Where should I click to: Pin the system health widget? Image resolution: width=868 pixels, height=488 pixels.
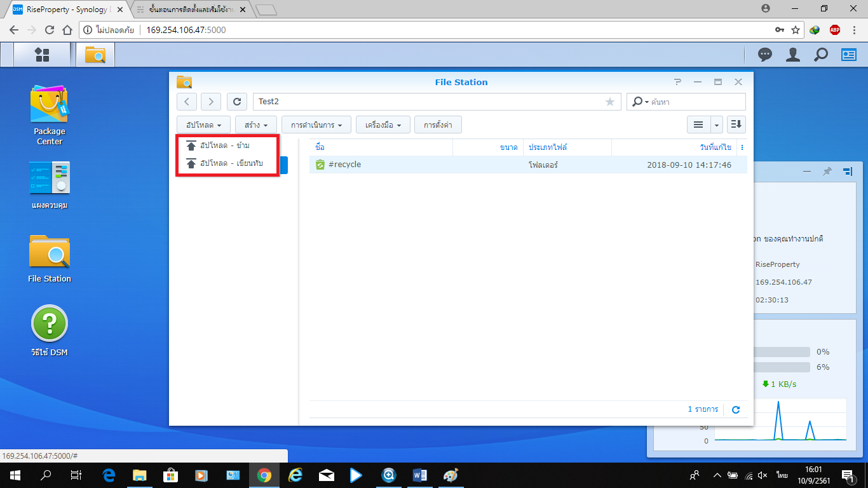(827, 172)
